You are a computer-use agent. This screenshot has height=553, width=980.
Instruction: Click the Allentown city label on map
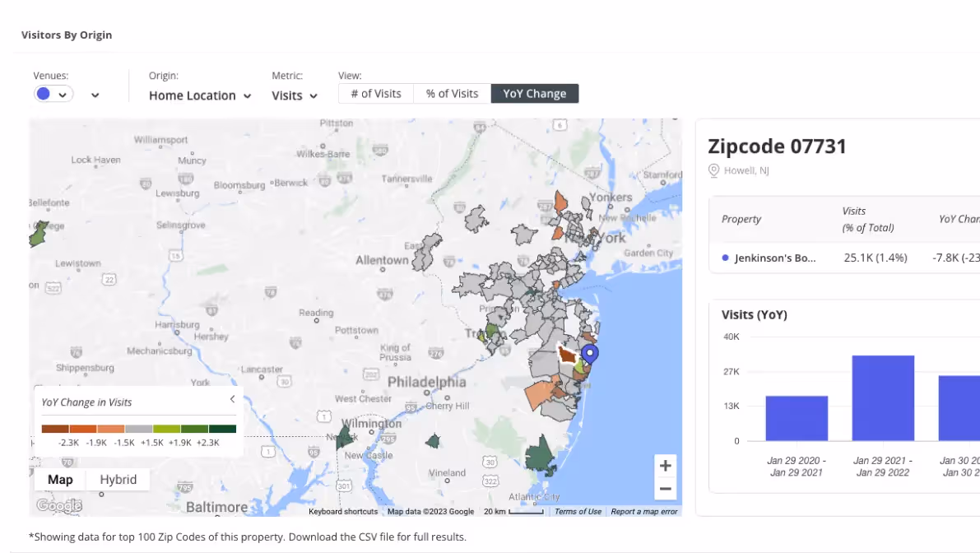pos(382,261)
